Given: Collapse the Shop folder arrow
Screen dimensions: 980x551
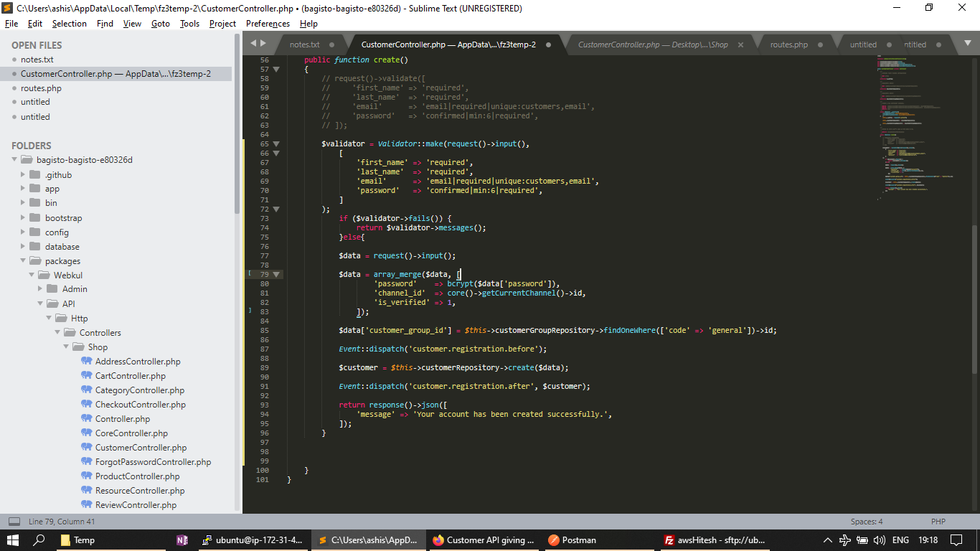Looking at the screenshot, I should pos(66,347).
